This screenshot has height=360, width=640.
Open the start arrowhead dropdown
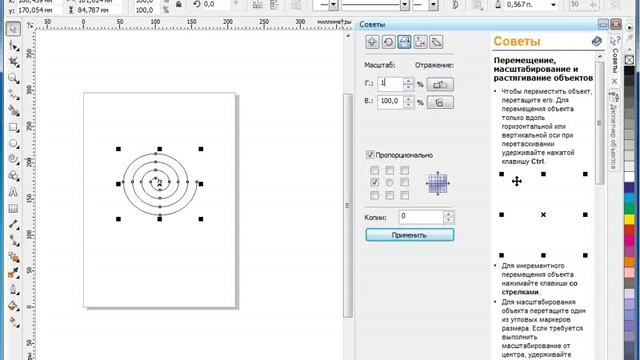pyautogui.click(x=333, y=5)
